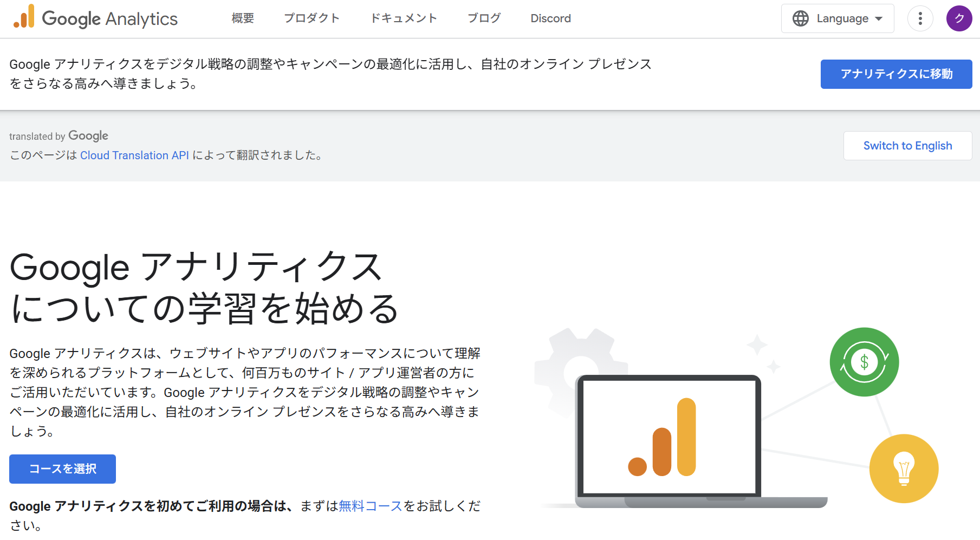Viewport: 980px width, 540px height.
Task: Click the heading Google アナリティクスについての学習を始める
Action: pos(205,288)
